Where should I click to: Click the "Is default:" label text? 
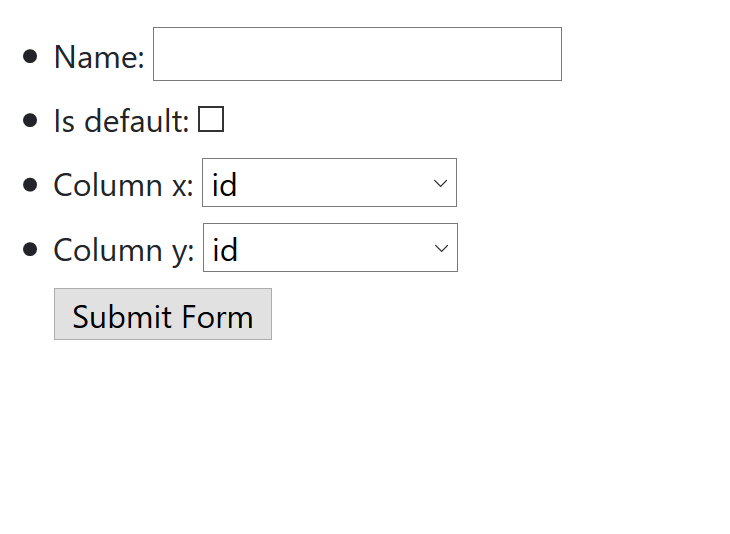point(121,121)
